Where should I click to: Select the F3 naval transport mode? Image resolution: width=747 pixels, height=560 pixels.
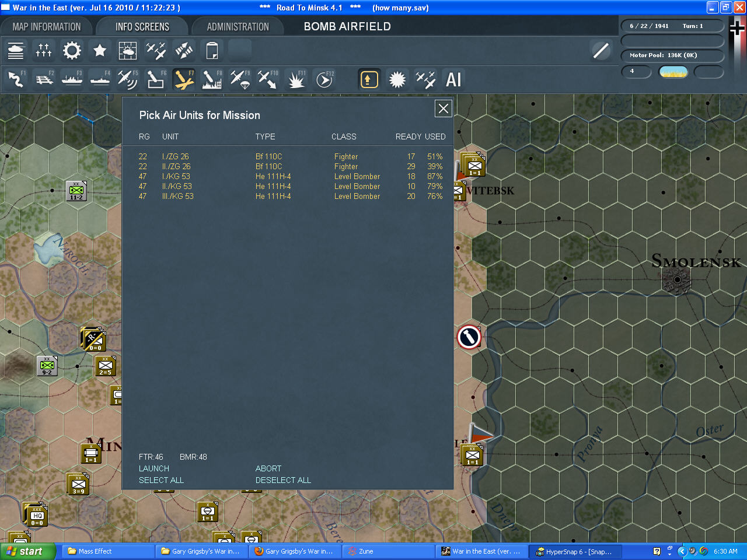click(72, 79)
